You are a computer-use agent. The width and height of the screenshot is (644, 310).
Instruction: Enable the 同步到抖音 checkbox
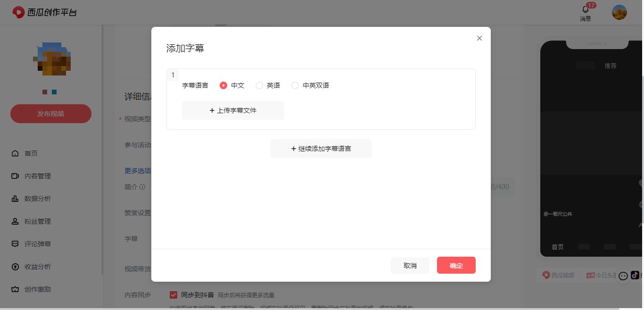(173, 295)
